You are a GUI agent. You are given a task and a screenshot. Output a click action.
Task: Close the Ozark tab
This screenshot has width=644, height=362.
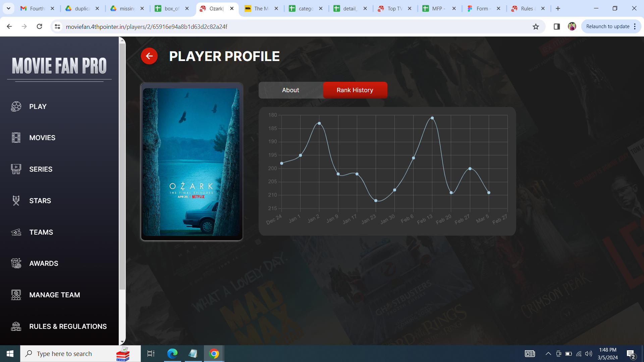coord(232,8)
